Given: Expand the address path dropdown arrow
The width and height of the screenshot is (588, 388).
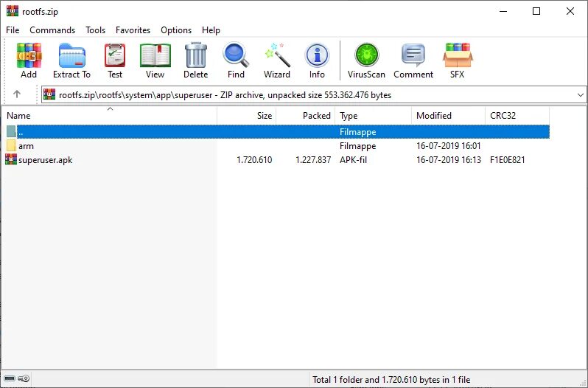Looking at the screenshot, I should [x=581, y=95].
